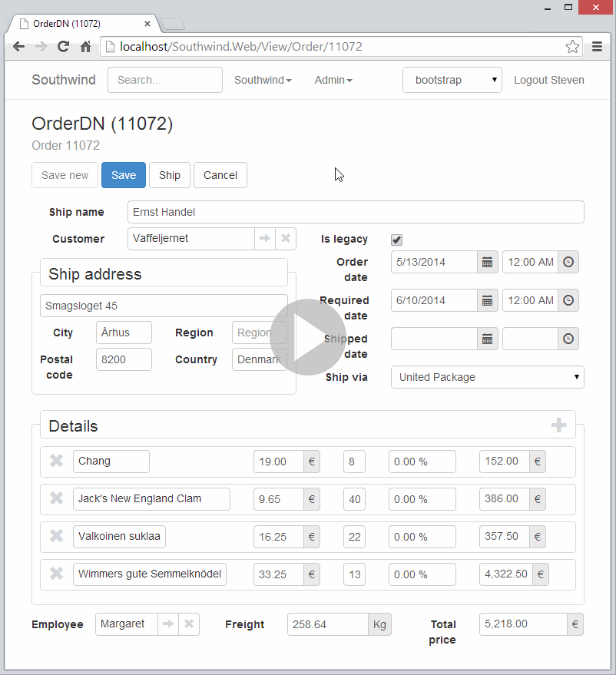Open the bootstrap theme selector
The height and width of the screenshot is (675, 616).
(x=452, y=80)
